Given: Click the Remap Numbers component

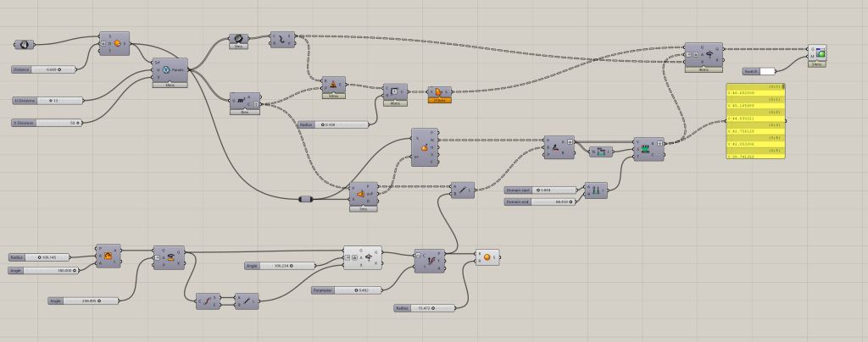Looking at the screenshot, I should (x=649, y=148).
